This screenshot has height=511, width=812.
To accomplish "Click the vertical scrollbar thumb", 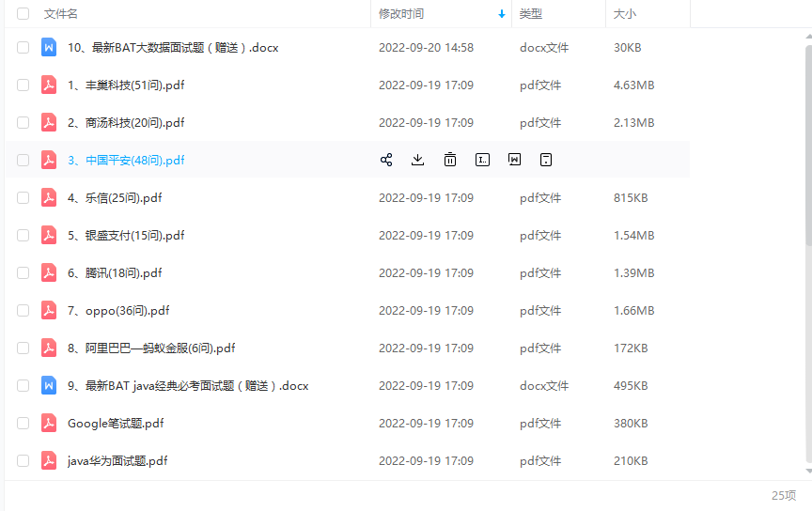I will tap(809, 145).
